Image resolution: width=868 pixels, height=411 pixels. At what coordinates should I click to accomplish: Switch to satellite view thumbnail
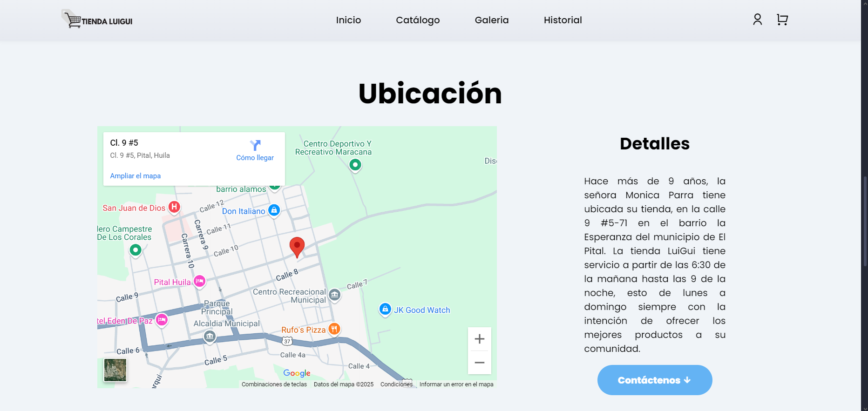(115, 370)
